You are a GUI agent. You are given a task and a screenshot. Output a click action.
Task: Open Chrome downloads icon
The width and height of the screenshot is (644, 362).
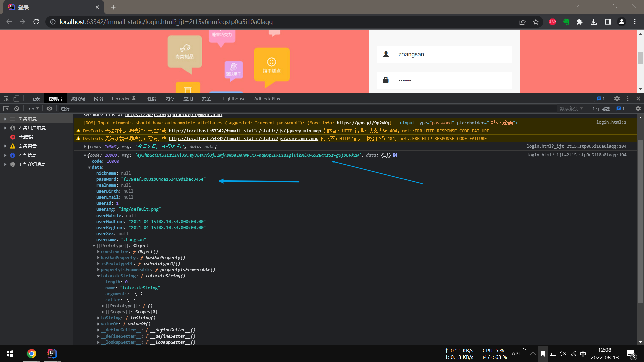click(x=594, y=22)
